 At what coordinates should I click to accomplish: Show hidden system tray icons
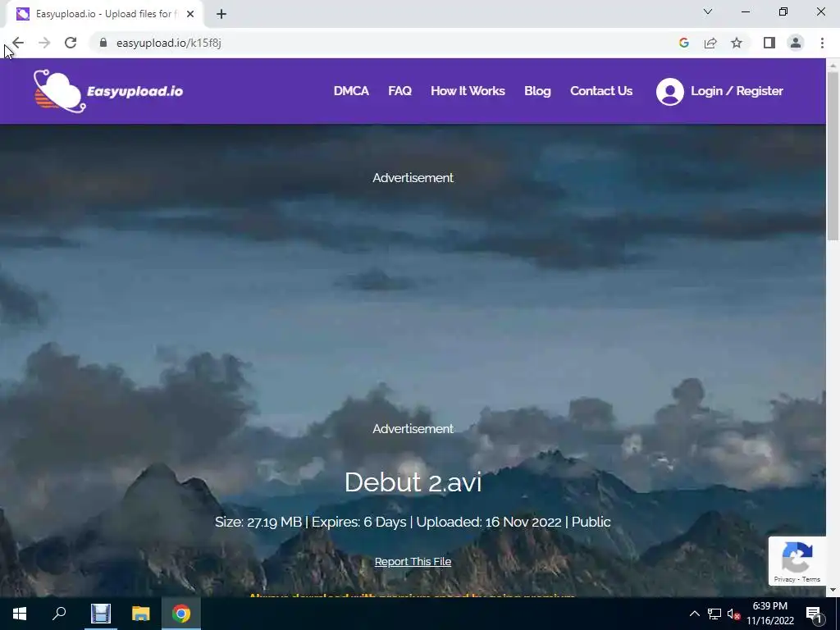(x=694, y=614)
